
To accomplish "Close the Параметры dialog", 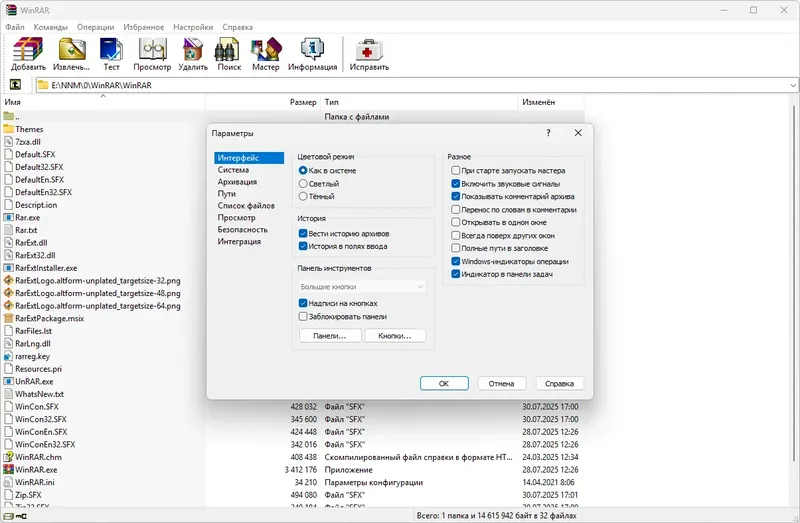I will [578, 133].
